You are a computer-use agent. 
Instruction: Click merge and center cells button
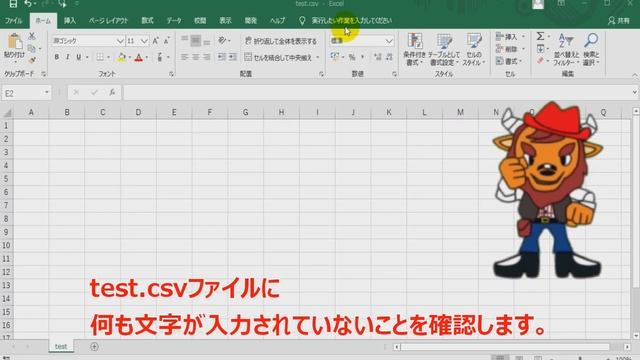278,58
